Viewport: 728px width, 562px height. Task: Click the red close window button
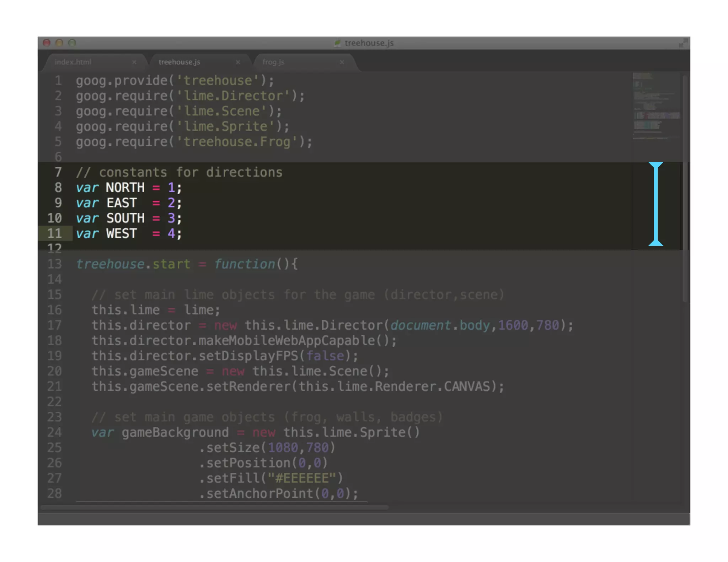(47, 43)
